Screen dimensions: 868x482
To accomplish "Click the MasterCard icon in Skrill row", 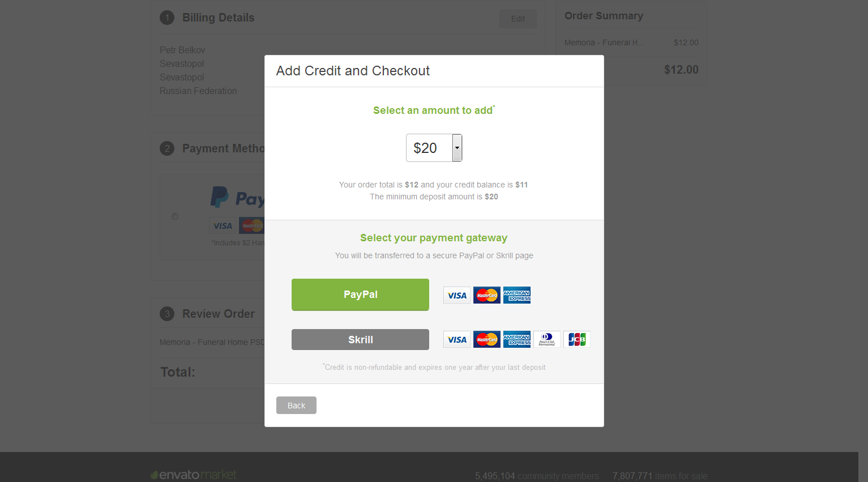I will (x=487, y=339).
